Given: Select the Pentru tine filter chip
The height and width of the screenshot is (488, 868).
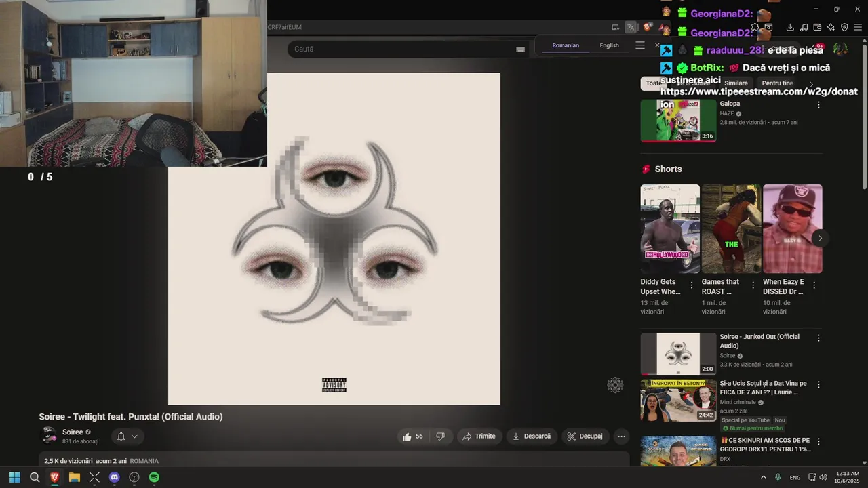Looking at the screenshot, I should click(x=777, y=83).
